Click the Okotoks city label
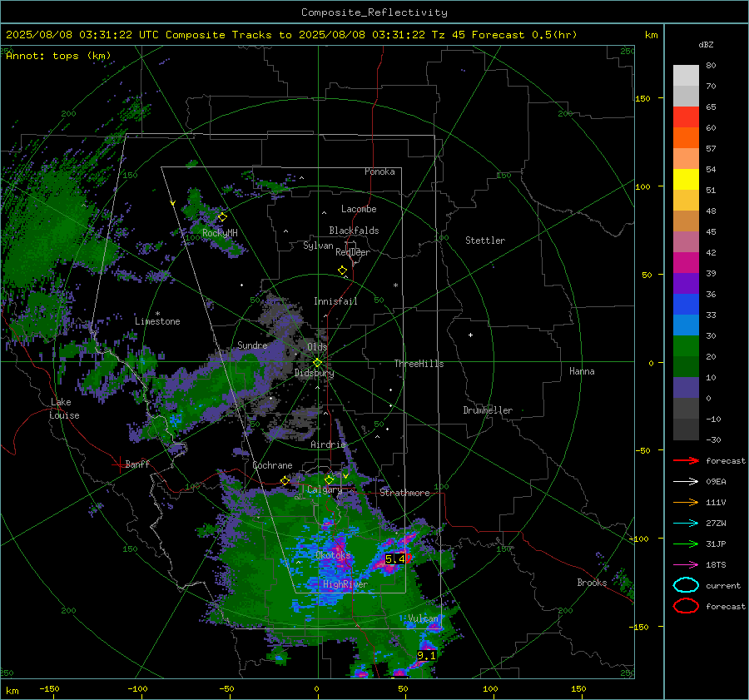The width and height of the screenshot is (749, 700). coord(334,555)
